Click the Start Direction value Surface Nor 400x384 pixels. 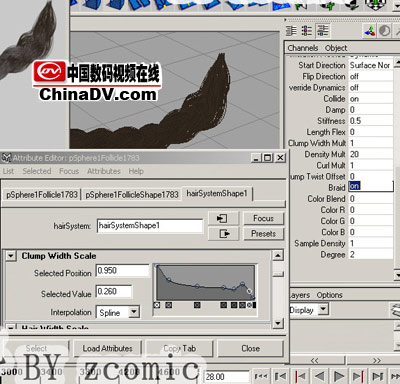pos(371,65)
